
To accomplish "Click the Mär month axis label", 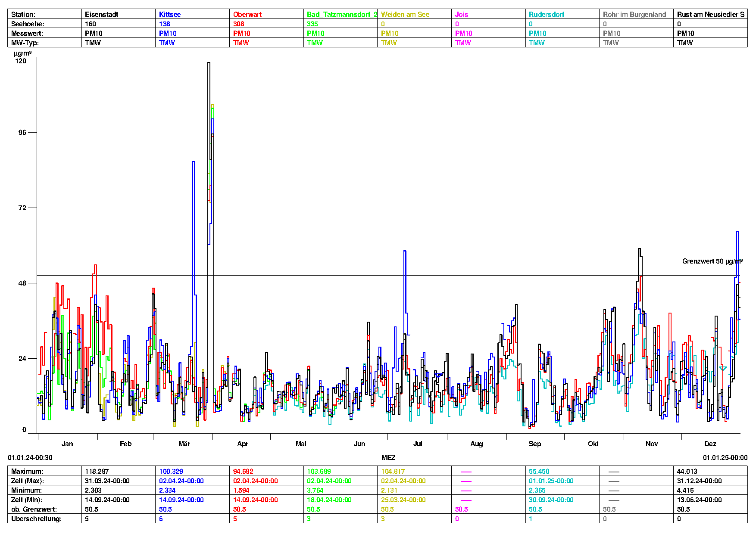I will click(184, 444).
